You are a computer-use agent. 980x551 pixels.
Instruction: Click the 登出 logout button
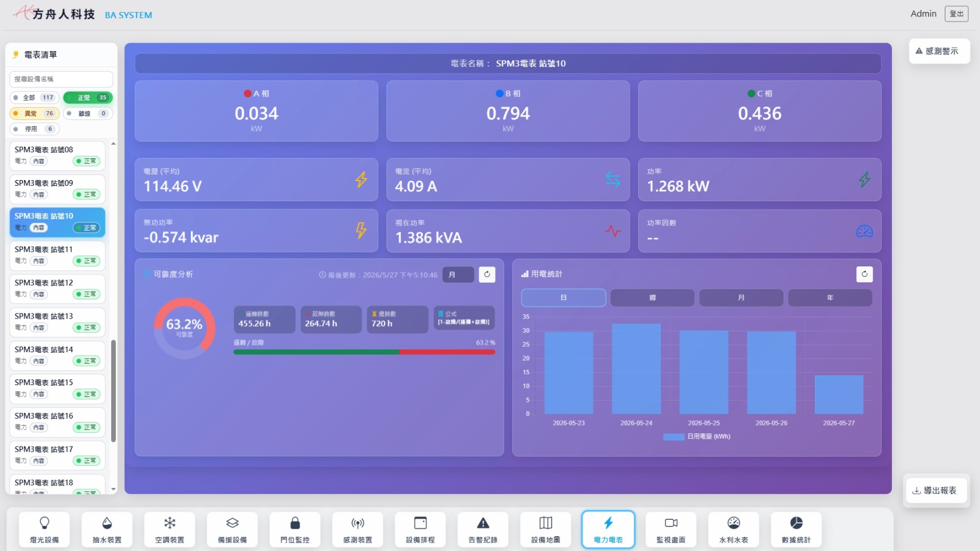click(x=956, y=14)
